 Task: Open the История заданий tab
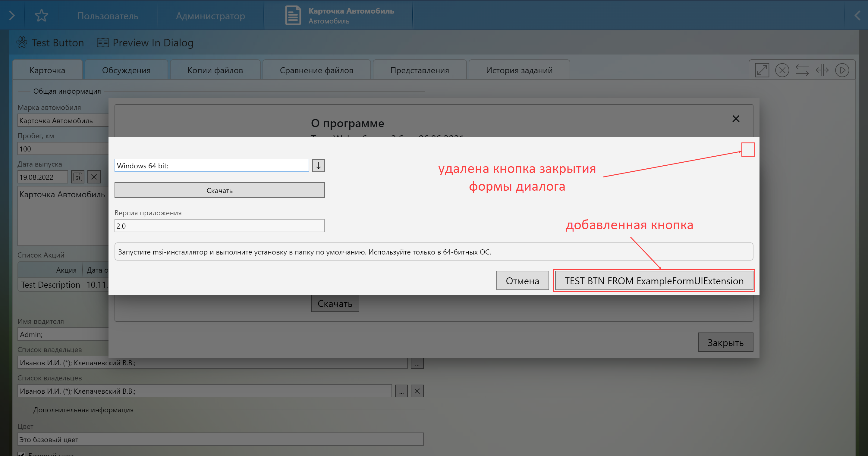(x=519, y=70)
